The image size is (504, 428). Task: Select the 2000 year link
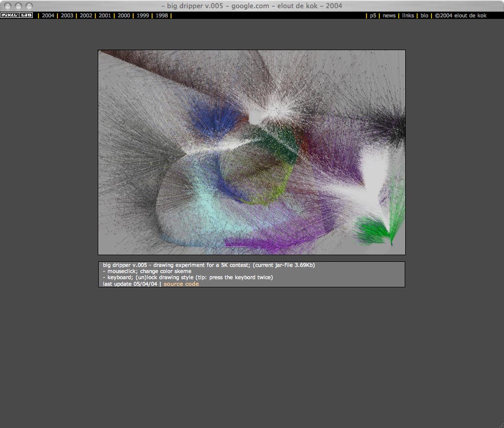124,15
